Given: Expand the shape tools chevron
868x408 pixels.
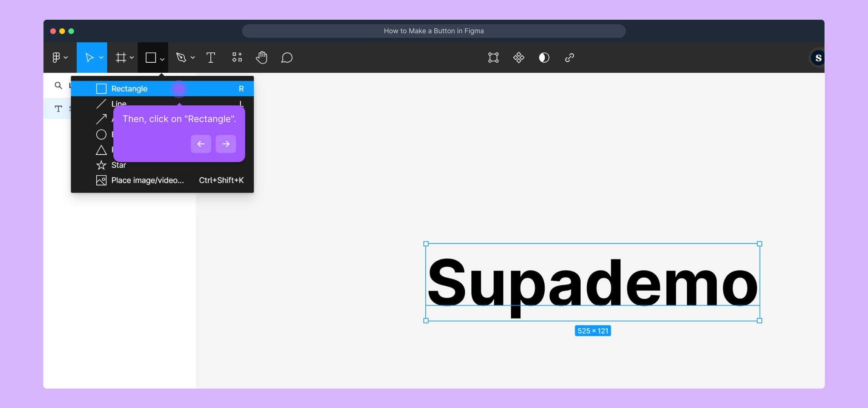Looking at the screenshot, I should pos(162,59).
